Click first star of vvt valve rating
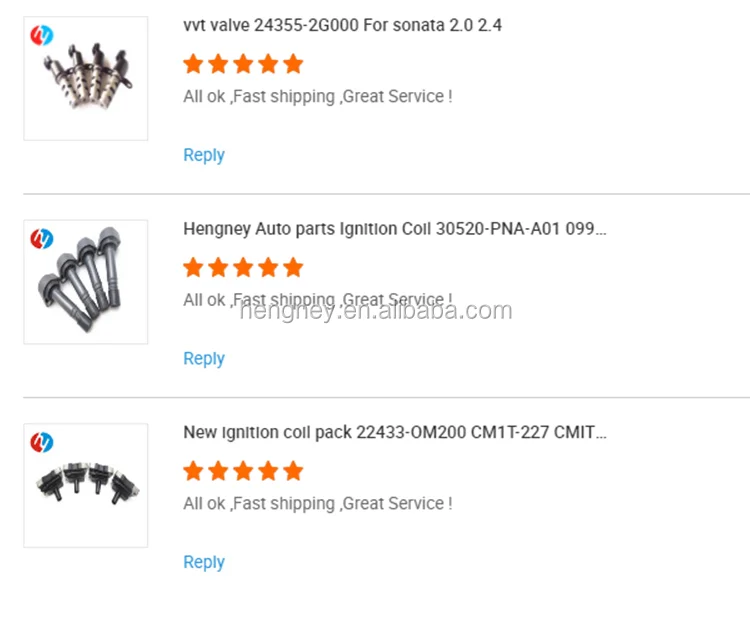 click(193, 64)
